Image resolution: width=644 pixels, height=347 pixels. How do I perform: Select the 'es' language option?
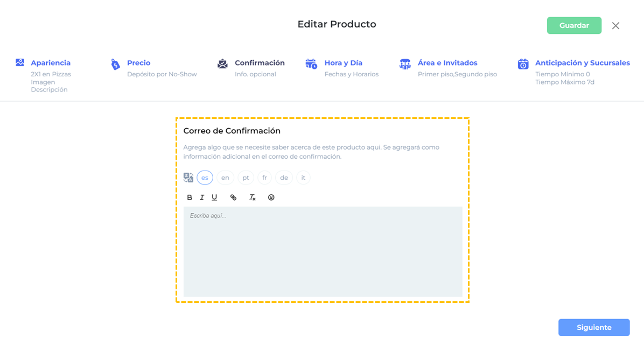(x=205, y=178)
